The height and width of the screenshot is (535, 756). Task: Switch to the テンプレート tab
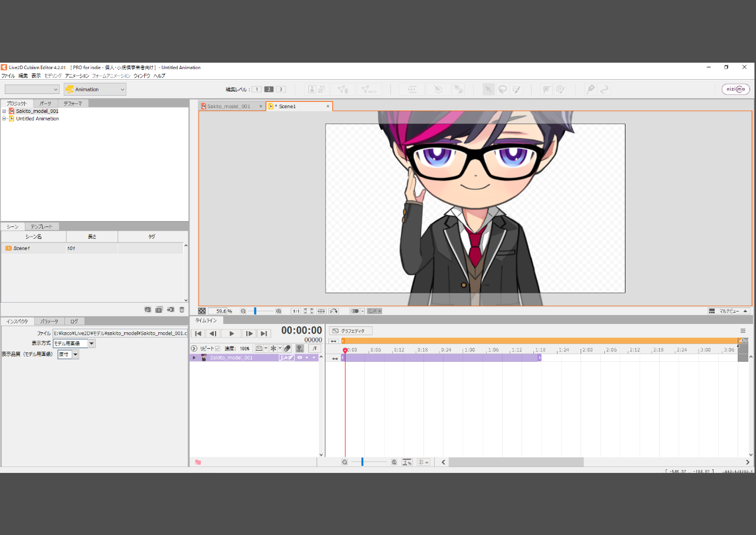[x=41, y=227]
